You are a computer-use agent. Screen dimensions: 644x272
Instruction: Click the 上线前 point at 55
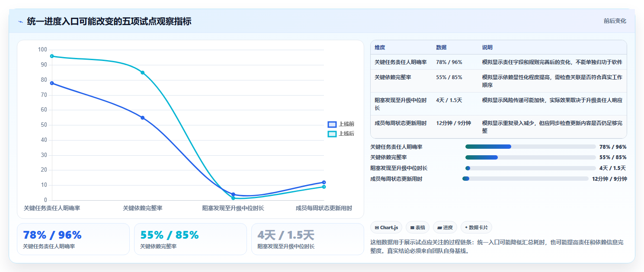[x=143, y=118]
